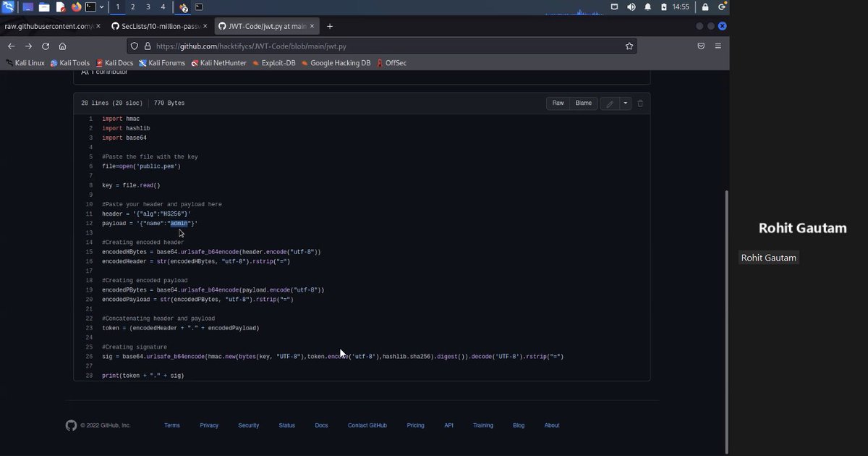Open the OffSec bookmark

click(x=391, y=63)
